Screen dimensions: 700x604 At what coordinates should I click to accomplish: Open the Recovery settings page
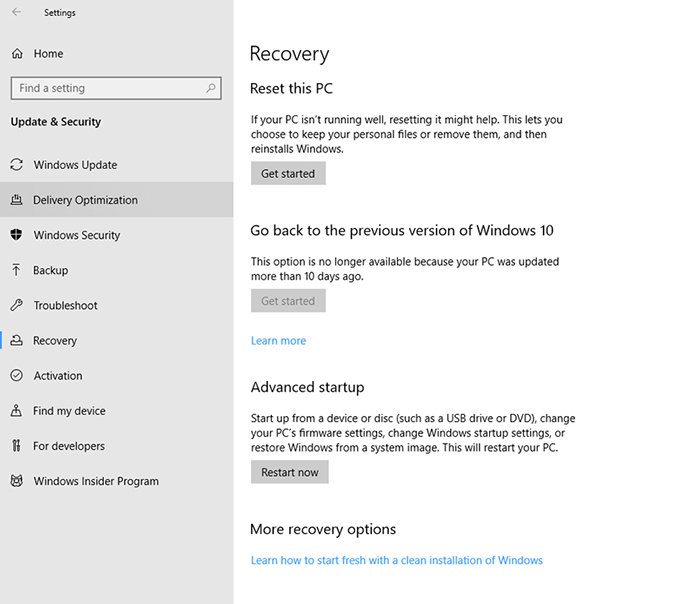coord(55,341)
